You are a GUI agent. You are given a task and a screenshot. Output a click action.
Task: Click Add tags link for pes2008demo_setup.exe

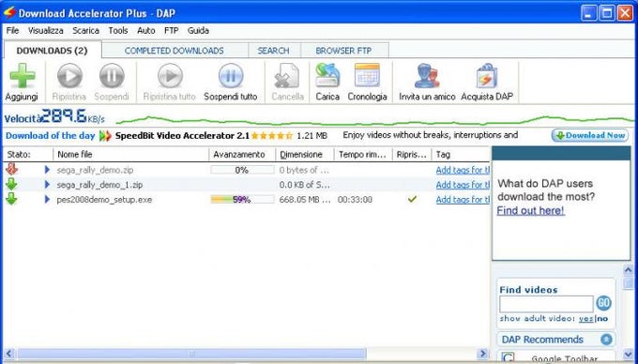coord(463,199)
